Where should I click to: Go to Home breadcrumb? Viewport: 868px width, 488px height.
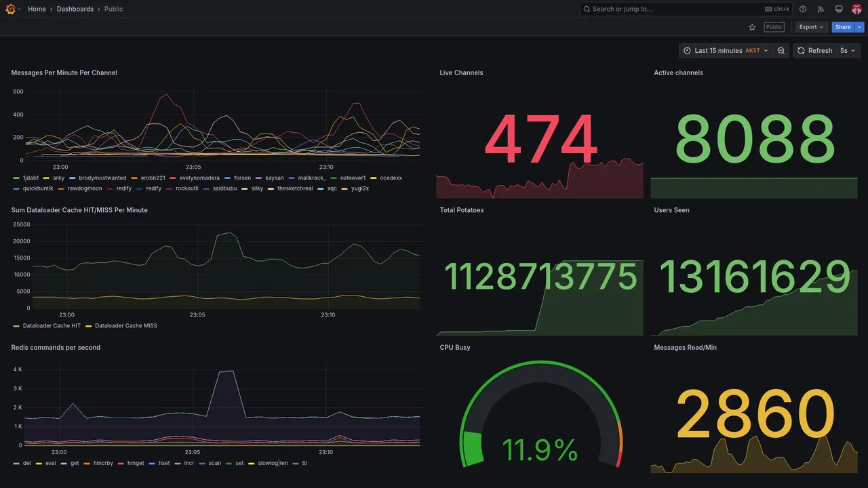(x=37, y=9)
